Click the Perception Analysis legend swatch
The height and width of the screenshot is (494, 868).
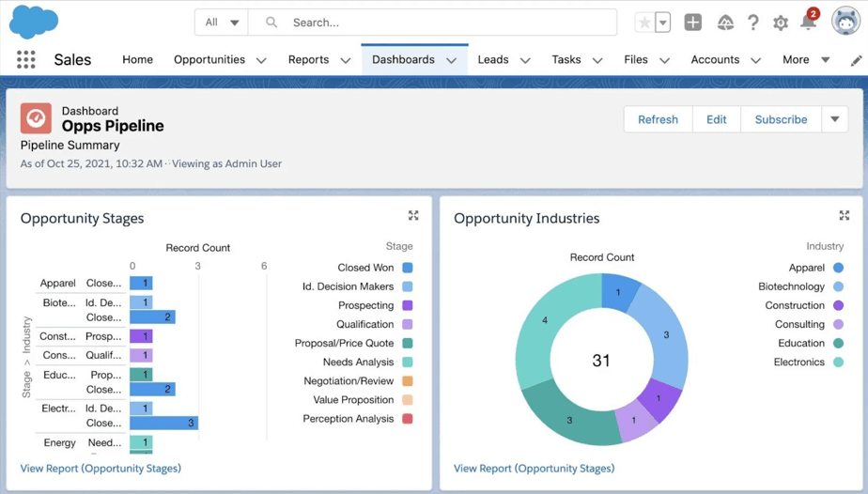pyautogui.click(x=408, y=419)
